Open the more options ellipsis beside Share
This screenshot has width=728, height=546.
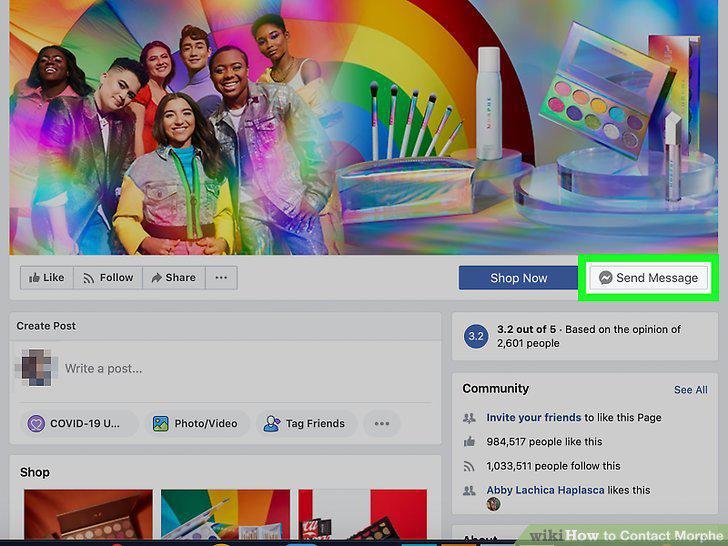click(x=221, y=278)
